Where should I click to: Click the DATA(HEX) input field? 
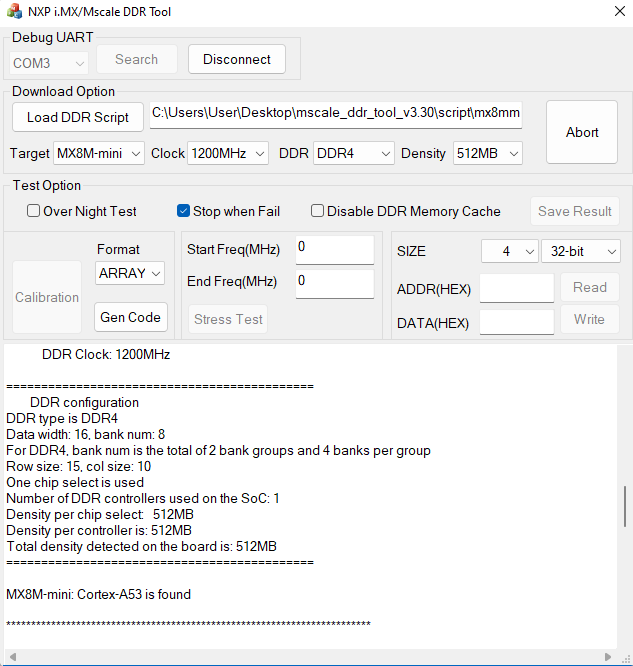tap(517, 322)
